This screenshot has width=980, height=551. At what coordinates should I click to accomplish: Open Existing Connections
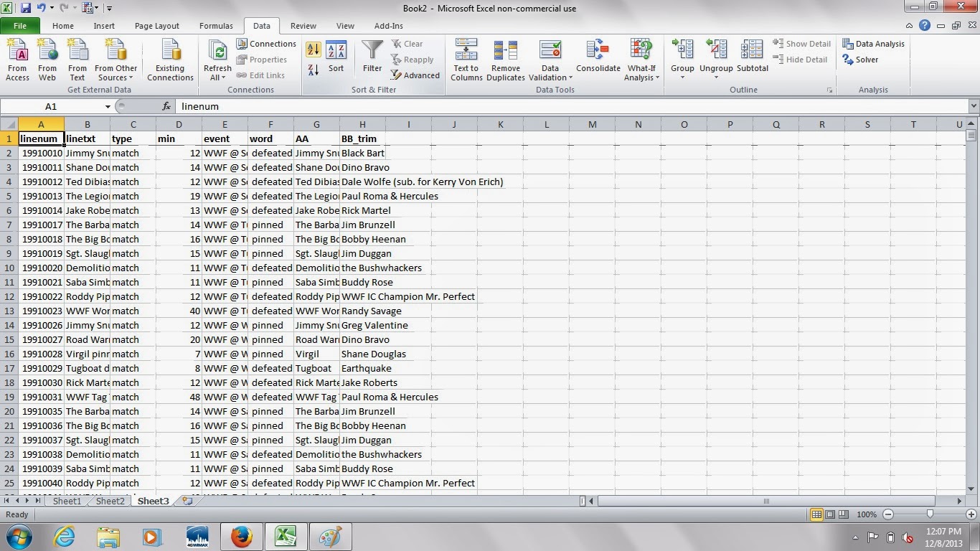(x=170, y=60)
